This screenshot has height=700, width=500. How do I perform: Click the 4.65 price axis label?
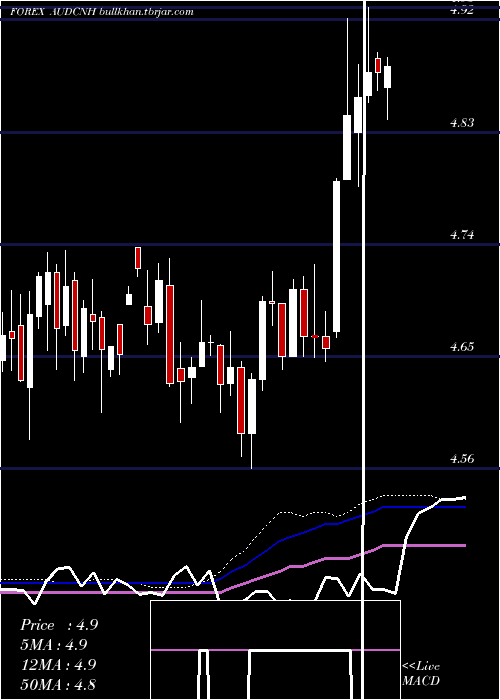[x=462, y=346]
